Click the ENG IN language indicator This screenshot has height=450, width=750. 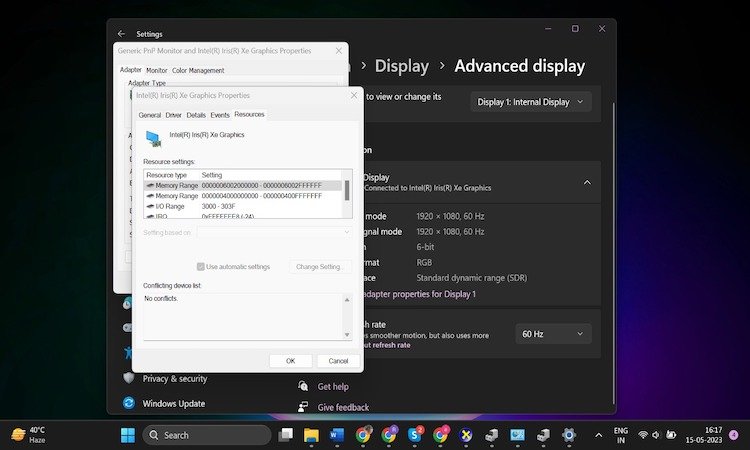(621, 435)
